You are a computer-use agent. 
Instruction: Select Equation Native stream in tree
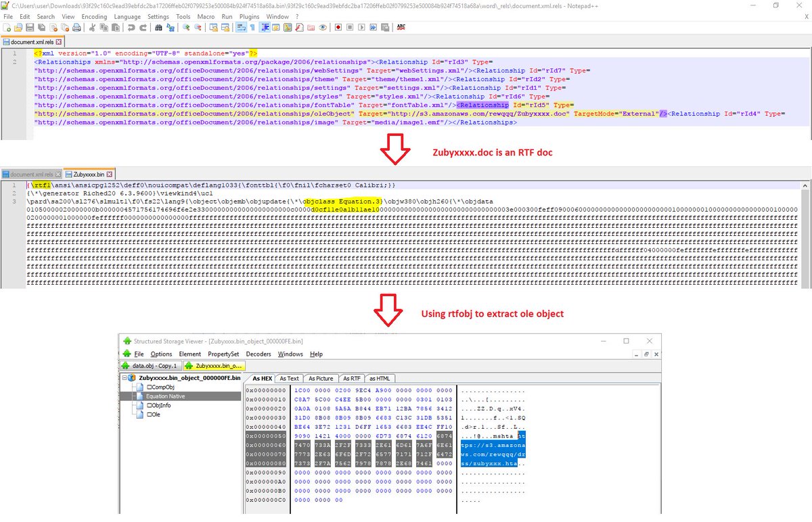(x=166, y=396)
